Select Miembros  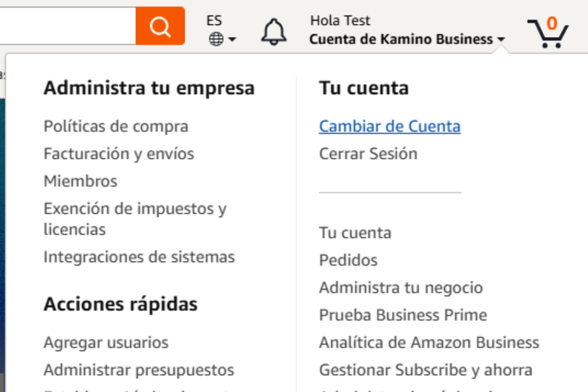pyautogui.click(x=80, y=181)
